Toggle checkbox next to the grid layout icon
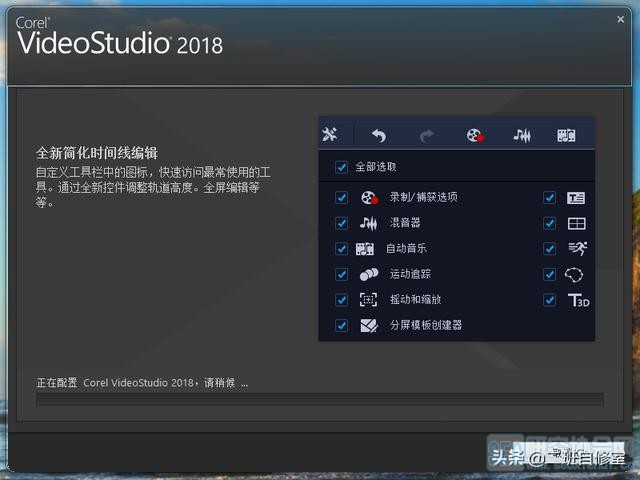 pyautogui.click(x=550, y=223)
